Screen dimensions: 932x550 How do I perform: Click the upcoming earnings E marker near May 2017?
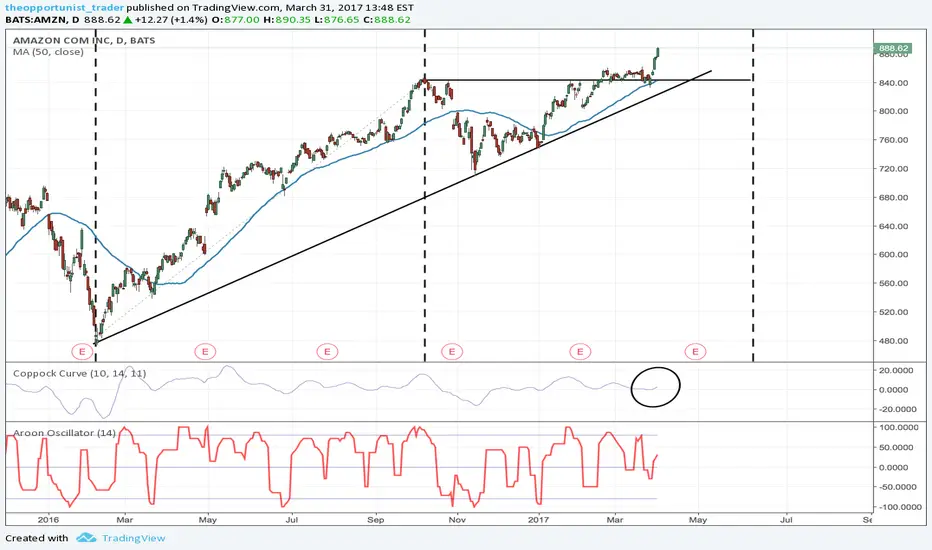coord(695,351)
